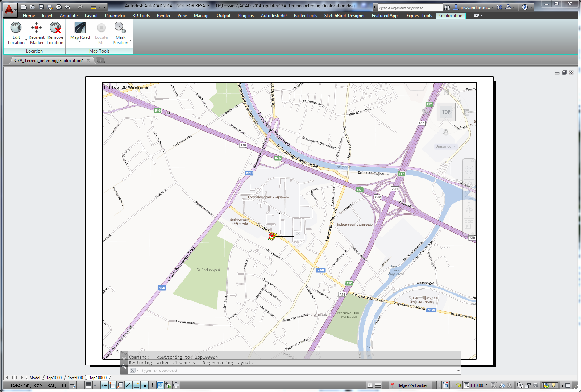Click the Save As icon in quick access toolbar
581x392 pixels.
pos(50,7)
